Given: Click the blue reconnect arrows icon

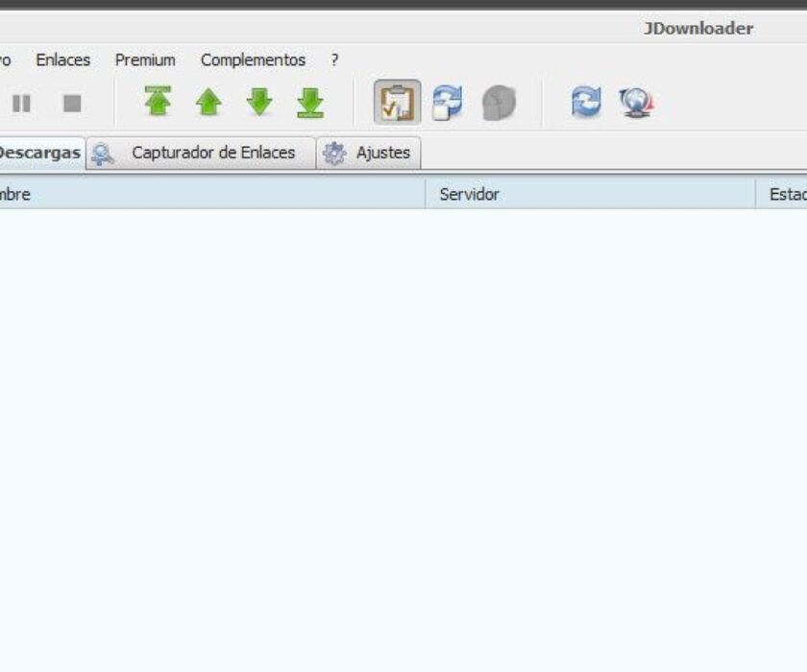Looking at the screenshot, I should tap(586, 102).
